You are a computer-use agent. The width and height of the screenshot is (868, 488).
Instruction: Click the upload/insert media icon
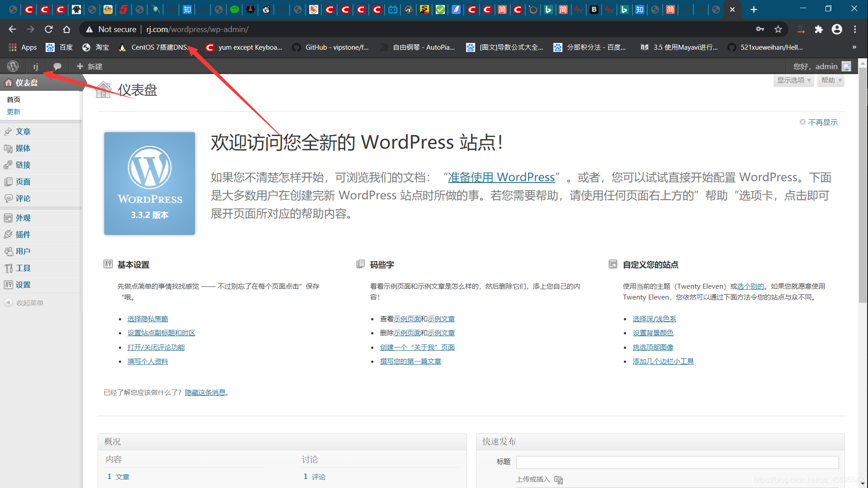coord(558,480)
